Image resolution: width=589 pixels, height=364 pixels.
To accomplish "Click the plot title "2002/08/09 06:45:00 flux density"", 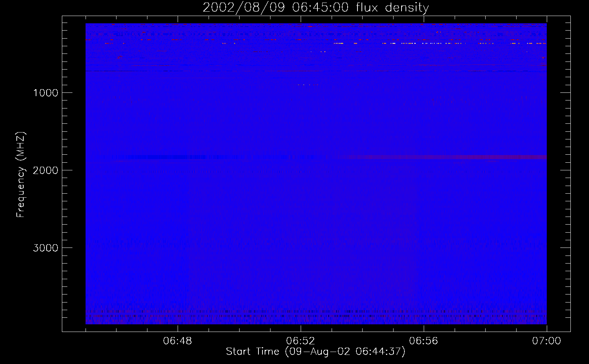I will point(316,7).
